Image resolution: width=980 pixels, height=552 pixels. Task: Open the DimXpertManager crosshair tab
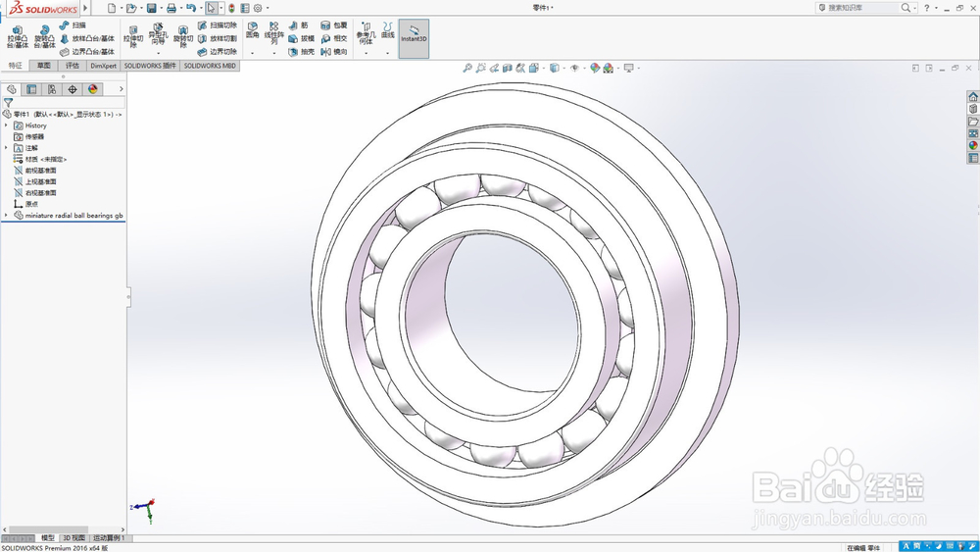(73, 89)
